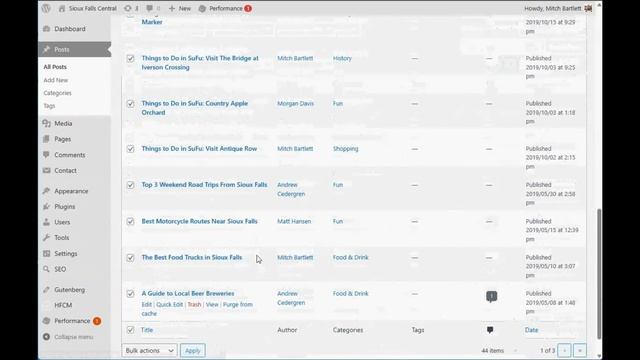Open the Add New submenu item
This screenshot has height=360, width=640.
tap(56, 80)
